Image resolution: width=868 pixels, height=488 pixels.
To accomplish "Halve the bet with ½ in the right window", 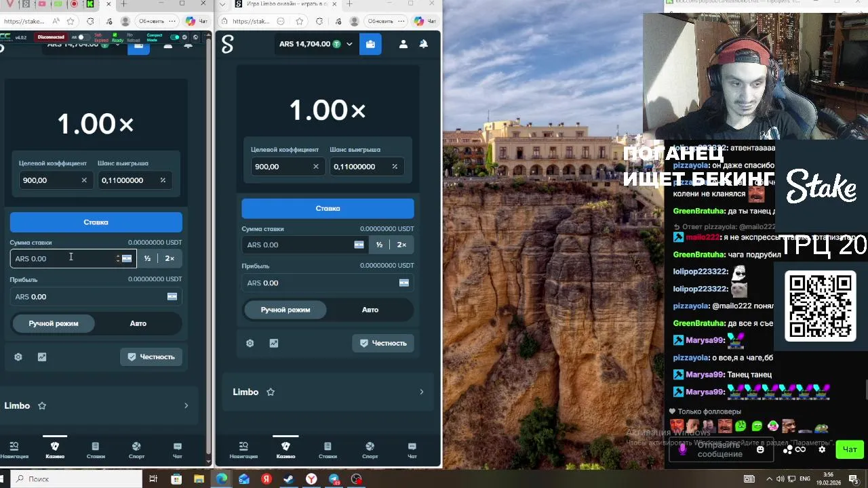I will pos(379,245).
